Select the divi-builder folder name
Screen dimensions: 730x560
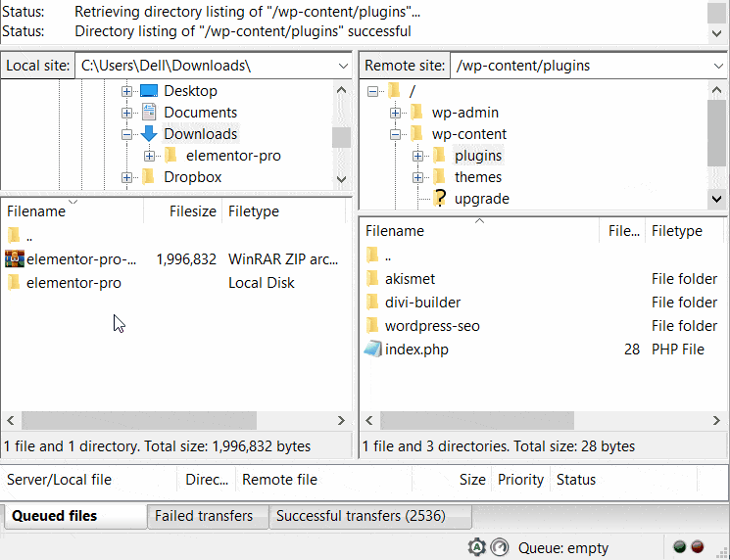click(422, 303)
